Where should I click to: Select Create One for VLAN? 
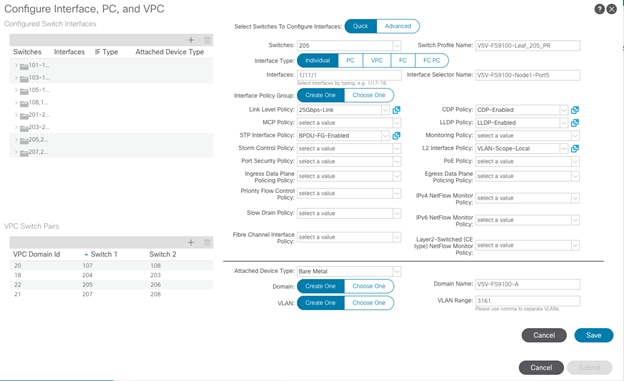point(321,303)
